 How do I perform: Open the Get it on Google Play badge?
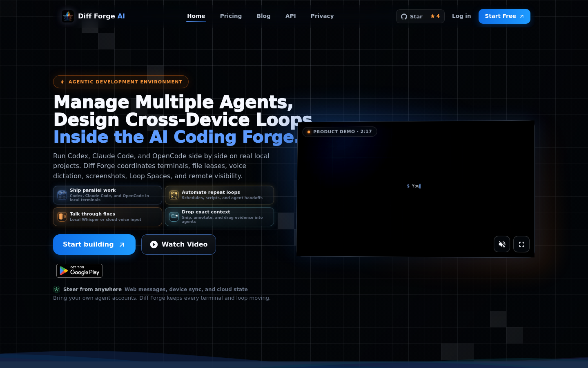(79, 271)
